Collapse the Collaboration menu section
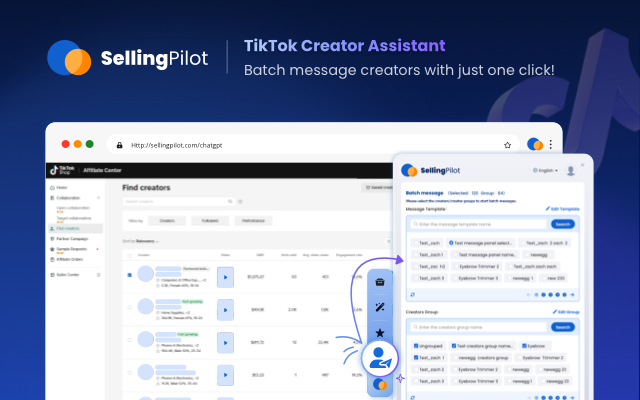 [x=98, y=198]
